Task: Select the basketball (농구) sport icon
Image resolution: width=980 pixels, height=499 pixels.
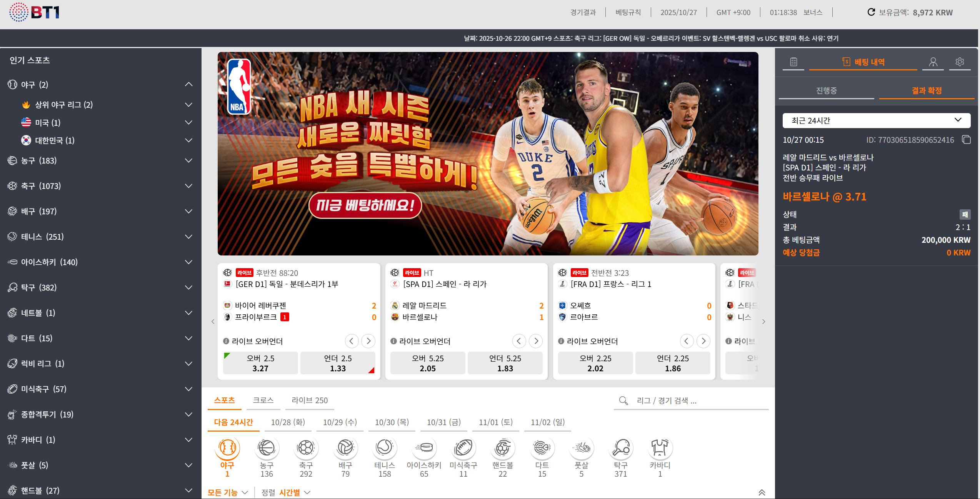Action: 267,448
